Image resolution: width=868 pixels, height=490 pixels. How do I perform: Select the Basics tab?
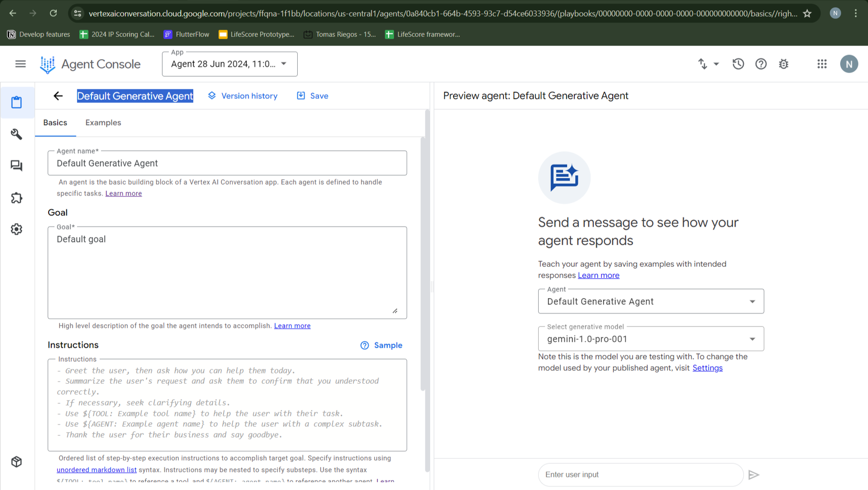pos(55,123)
